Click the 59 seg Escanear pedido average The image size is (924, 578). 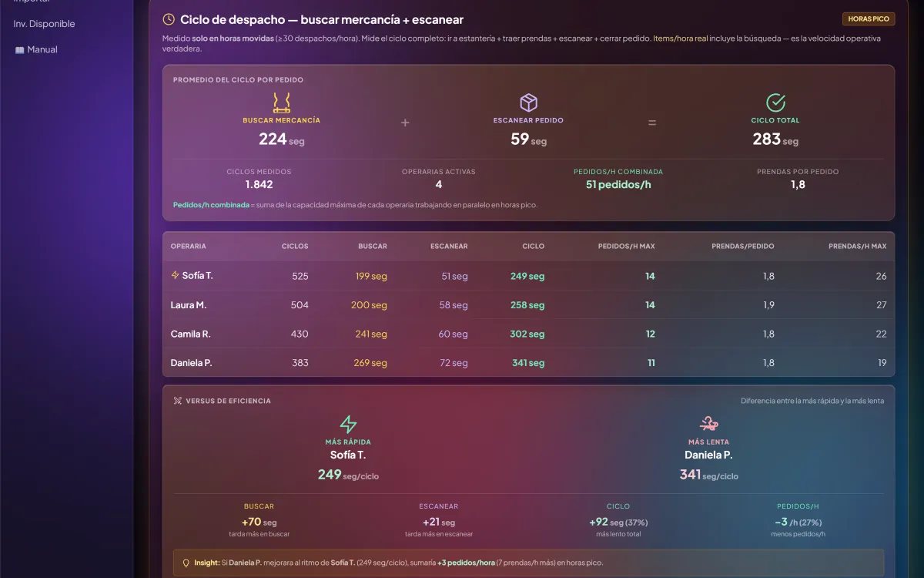pyautogui.click(x=528, y=139)
